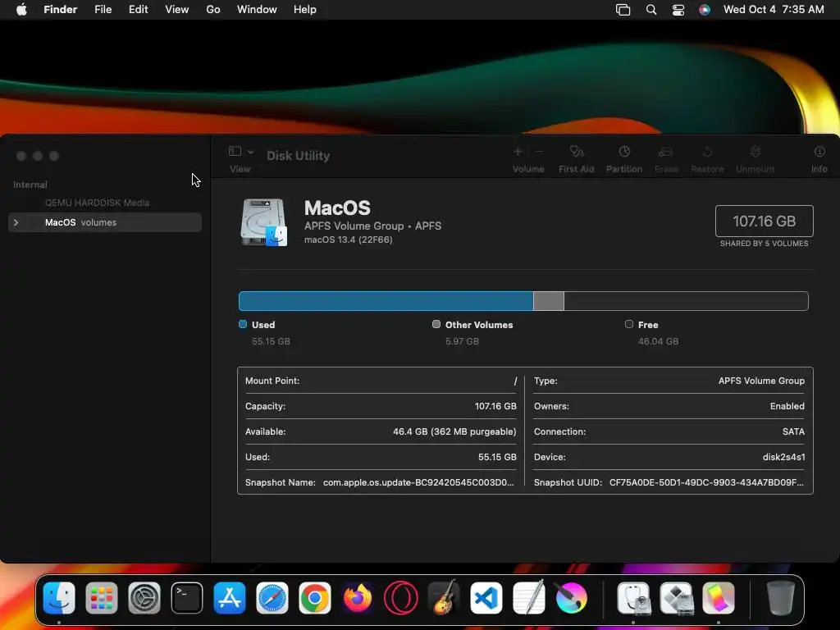Select QEMU HARDDISK Media in sidebar

[x=97, y=203]
